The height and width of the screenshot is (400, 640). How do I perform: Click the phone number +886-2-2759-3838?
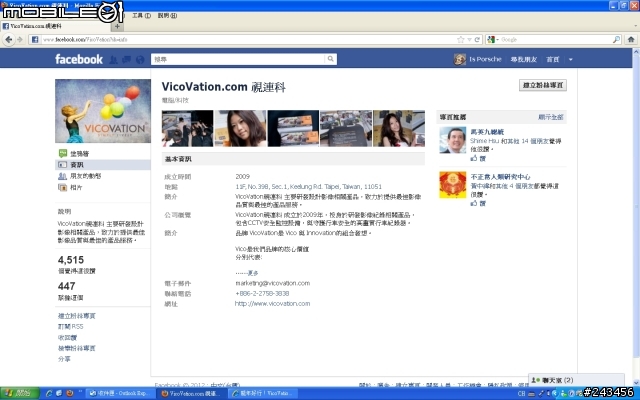tap(262, 293)
